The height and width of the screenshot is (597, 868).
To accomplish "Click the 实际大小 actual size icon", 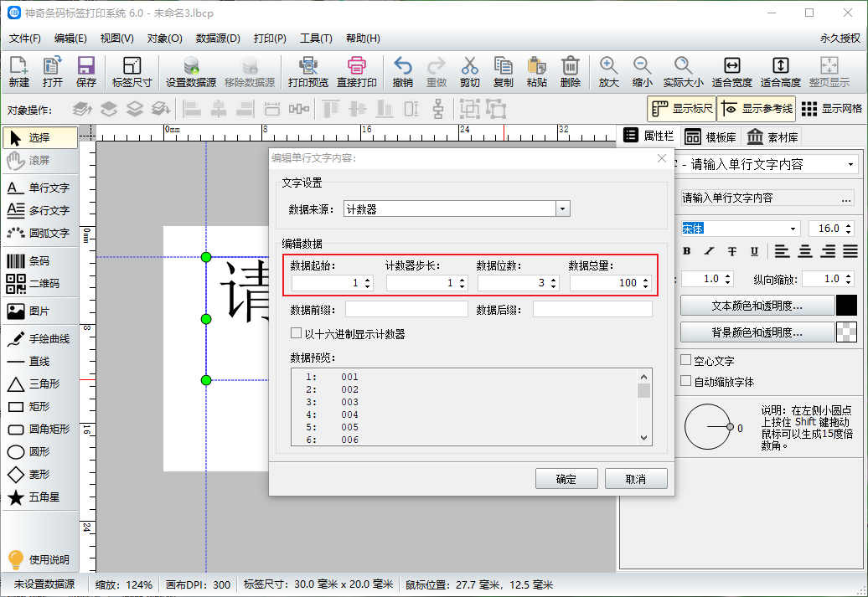I will (683, 72).
